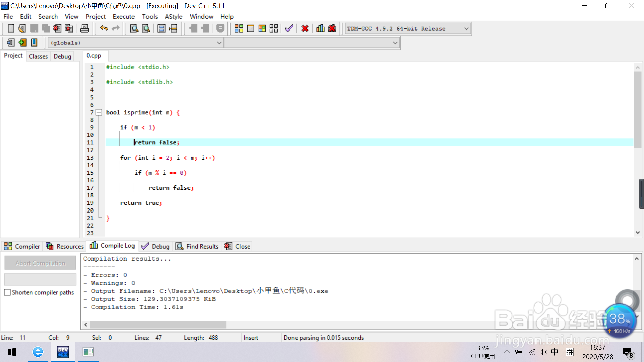Screen dimensions: 644x362
Task: Click the profile analysis bar chart icon
Action: [x=320, y=28]
